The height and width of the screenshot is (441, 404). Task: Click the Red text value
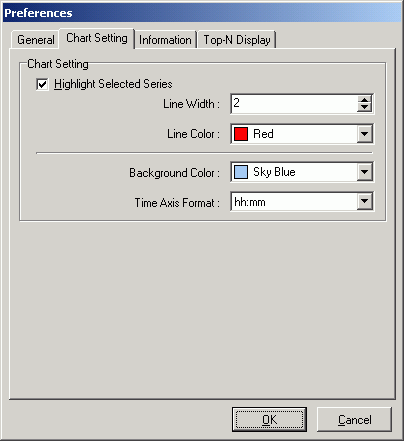pyautogui.click(x=263, y=134)
